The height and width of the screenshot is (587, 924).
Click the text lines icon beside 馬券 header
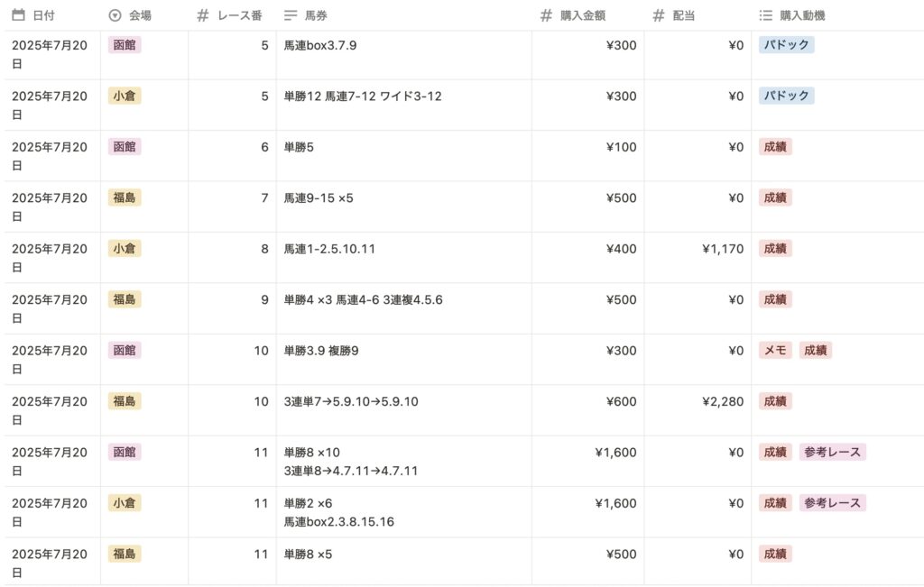pyautogui.click(x=291, y=15)
